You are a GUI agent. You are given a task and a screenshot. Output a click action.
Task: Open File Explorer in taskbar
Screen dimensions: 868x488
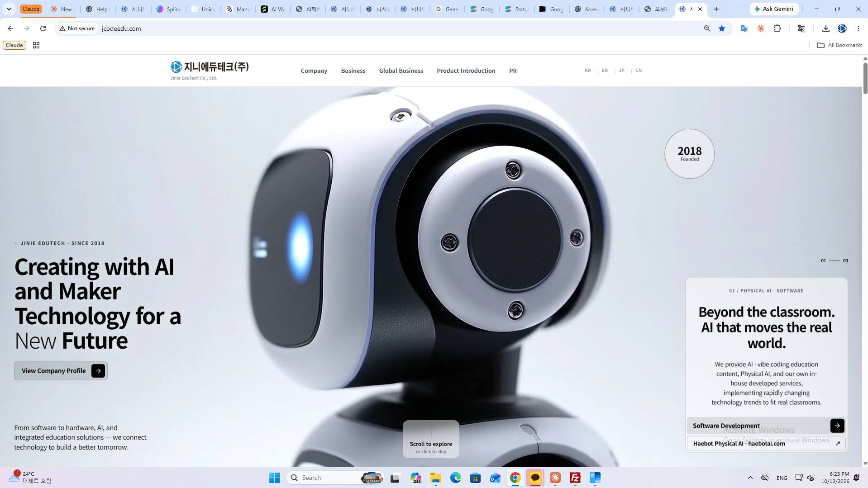coord(435,478)
